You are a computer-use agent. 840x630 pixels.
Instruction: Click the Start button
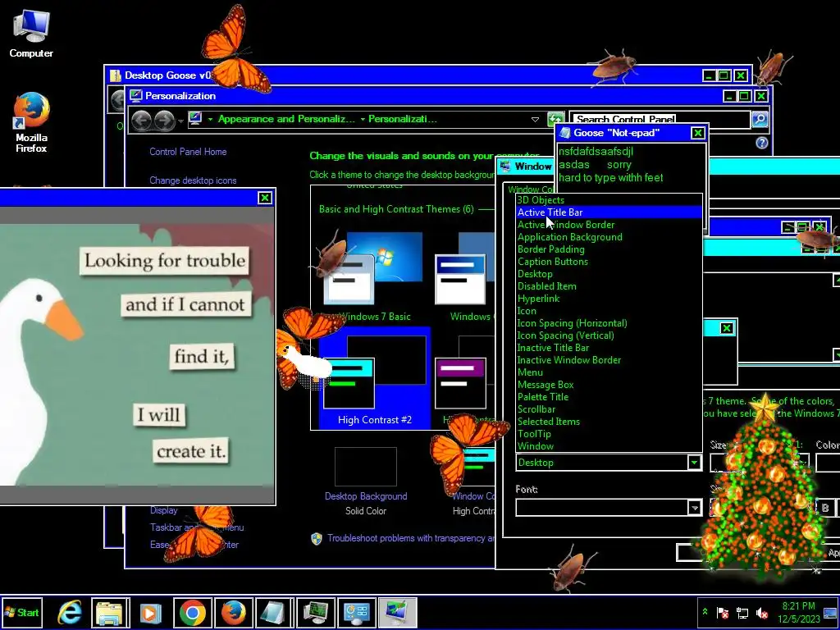point(22,612)
